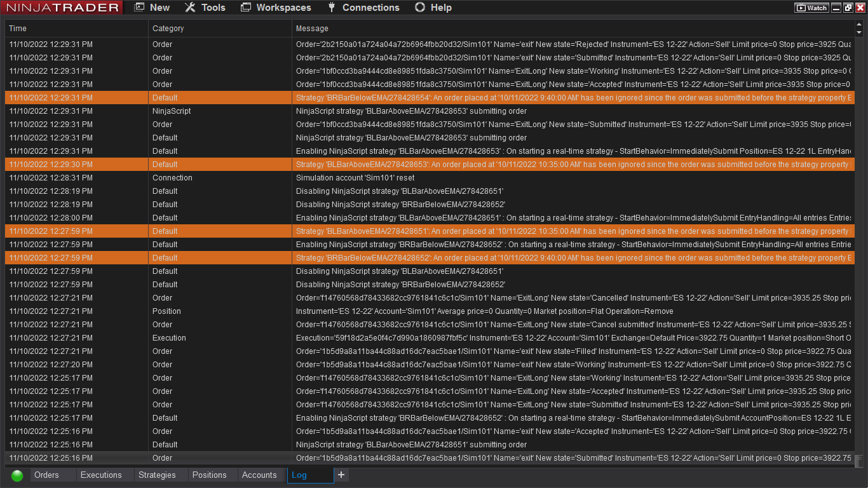Select the 12:27:59 Disabling 'BRBarBelowEMA/278428652' row

[430, 285]
